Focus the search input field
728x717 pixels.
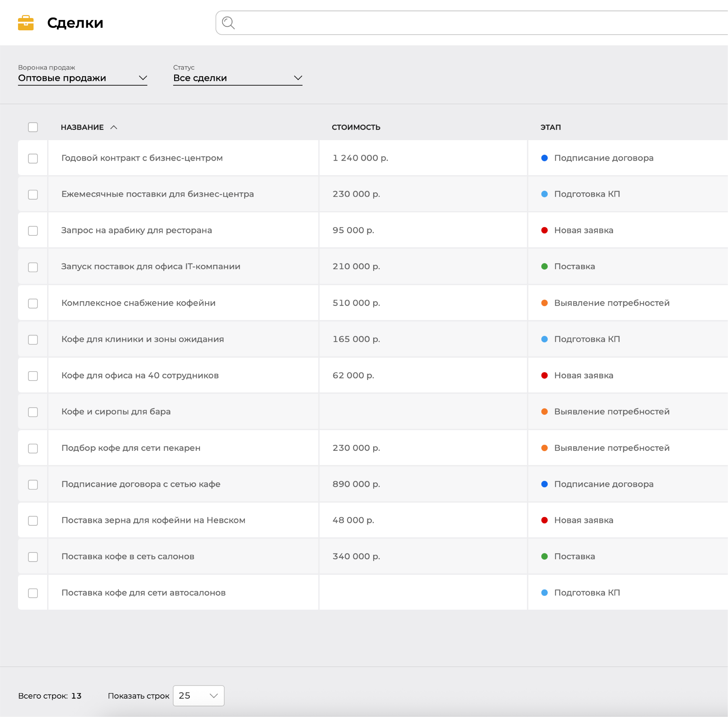click(x=472, y=23)
